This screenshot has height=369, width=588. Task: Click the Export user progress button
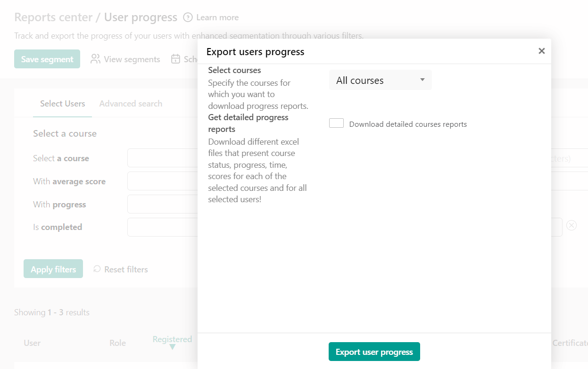pos(374,351)
